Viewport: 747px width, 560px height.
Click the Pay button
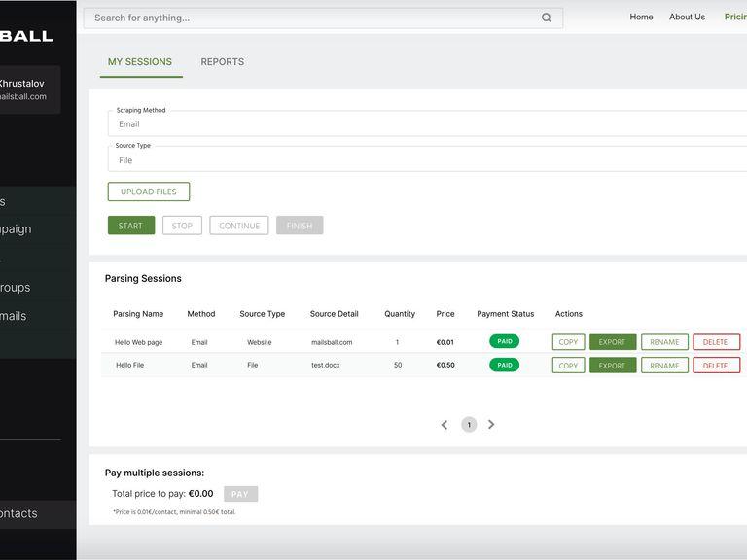(x=240, y=494)
